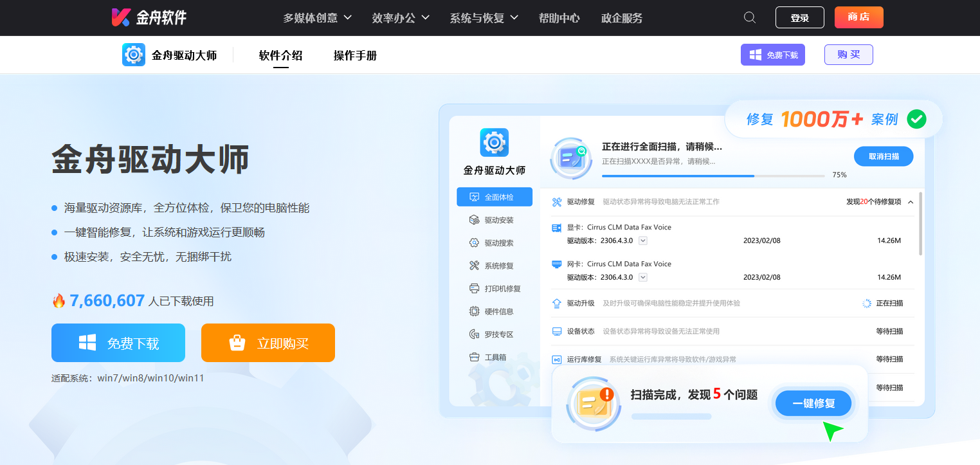Click the progress bar under 扫描完成
This screenshot has width=980, height=465.
tap(671, 416)
